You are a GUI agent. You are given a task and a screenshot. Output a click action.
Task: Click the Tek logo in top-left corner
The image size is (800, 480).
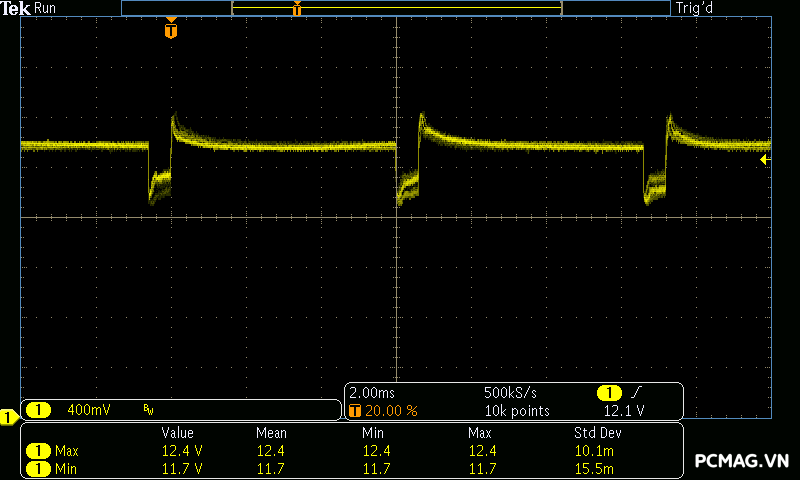(x=16, y=8)
